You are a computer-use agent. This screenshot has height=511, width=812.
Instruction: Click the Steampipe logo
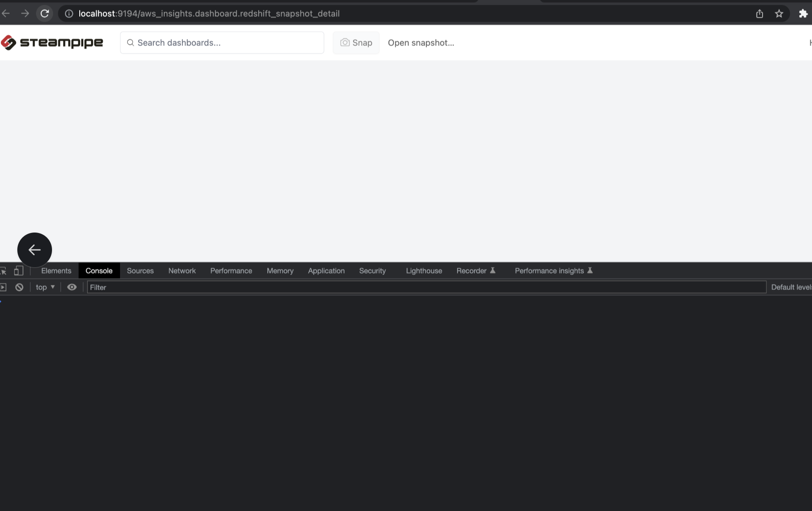[52, 42]
